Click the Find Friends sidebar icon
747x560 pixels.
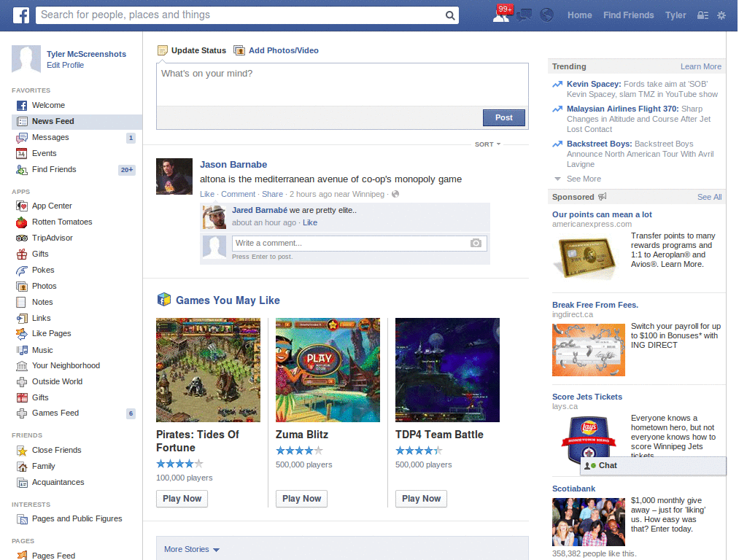pyautogui.click(x=22, y=169)
